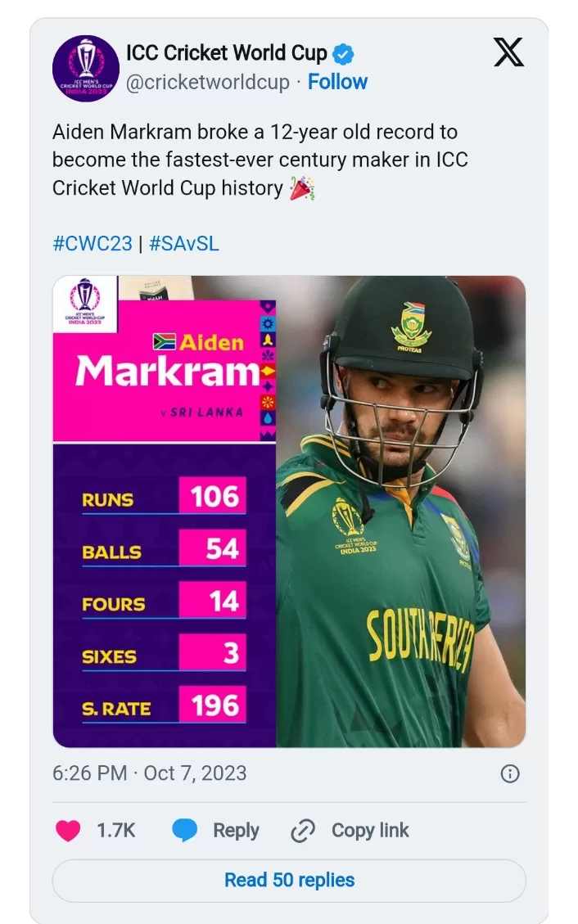
Task: Click the 1.7K likes count
Action: [115, 831]
